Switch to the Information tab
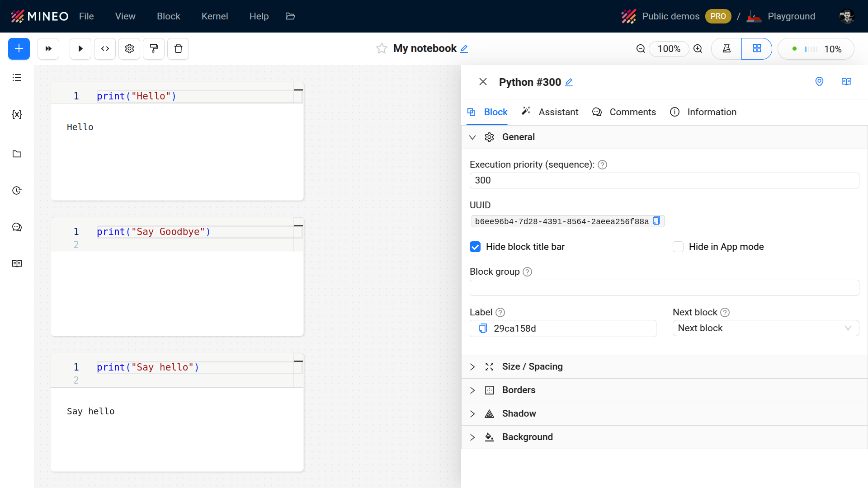 703,112
